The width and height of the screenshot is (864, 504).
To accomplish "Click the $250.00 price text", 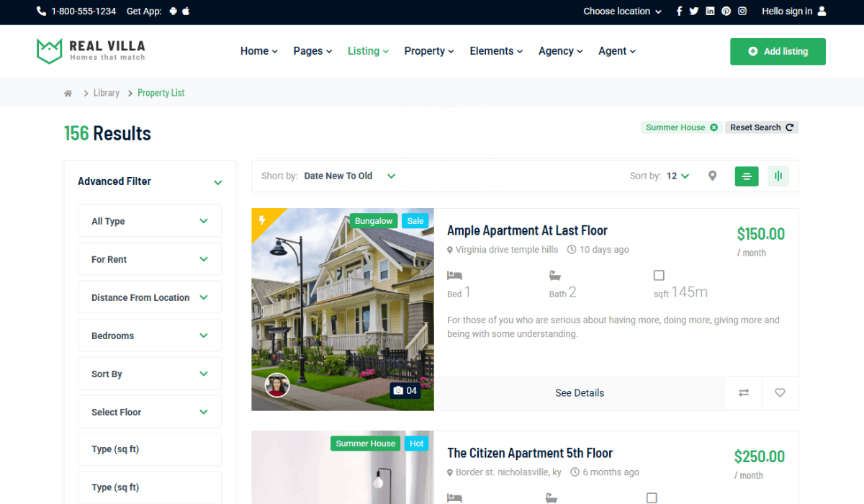I will tap(760, 456).
